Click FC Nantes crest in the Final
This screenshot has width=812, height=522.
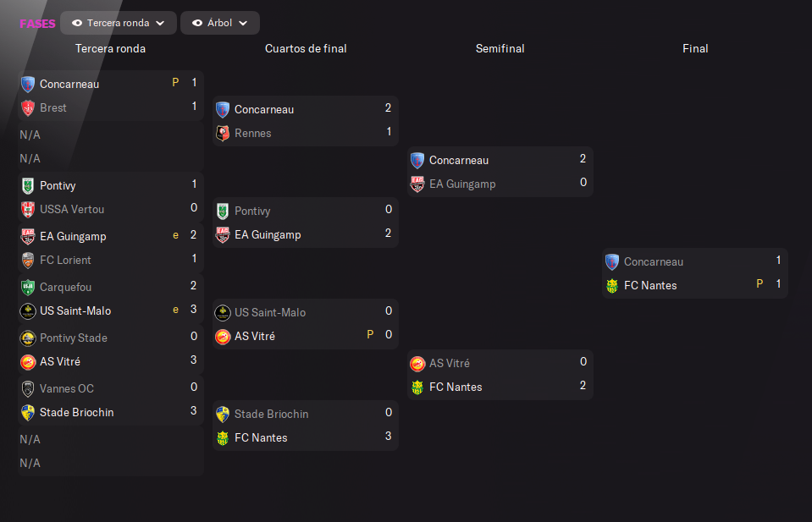[612, 286]
